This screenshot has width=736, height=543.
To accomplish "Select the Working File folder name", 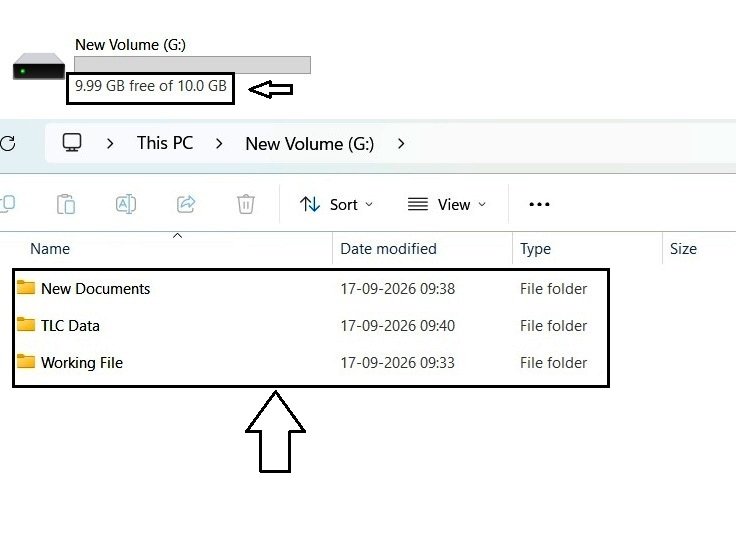I will (x=82, y=363).
